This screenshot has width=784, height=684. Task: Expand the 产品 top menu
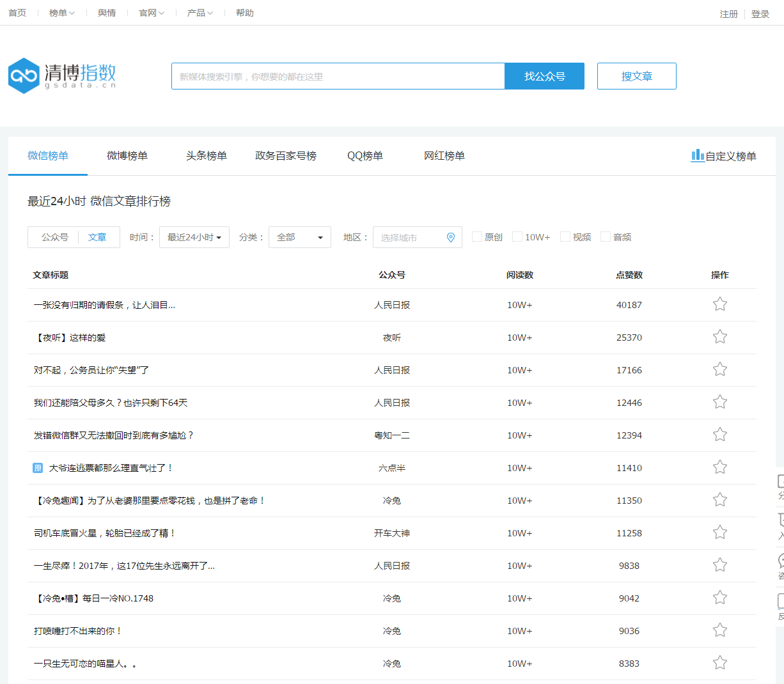click(x=200, y=13)
